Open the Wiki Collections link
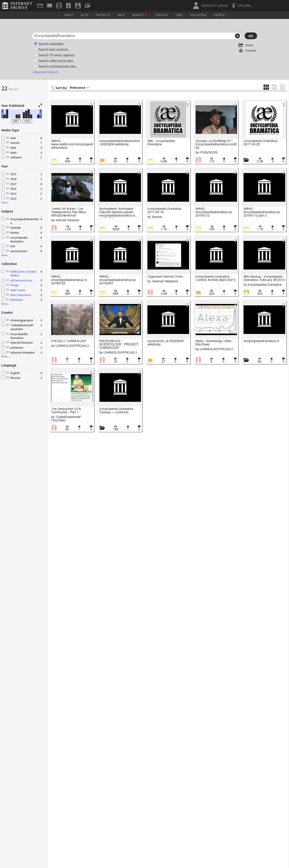 click(20, 295)
